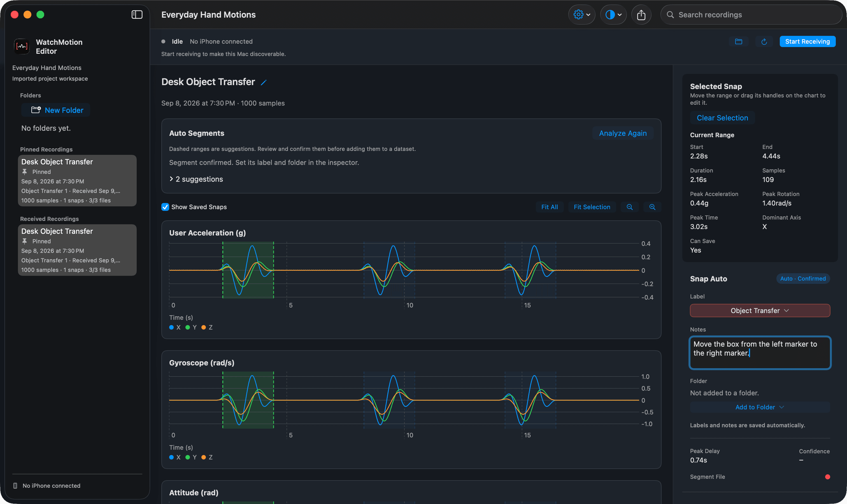The width and height of the screenshot is (847, 504).
Task: Click the zoom out magnifier icon
Action: 629,207
